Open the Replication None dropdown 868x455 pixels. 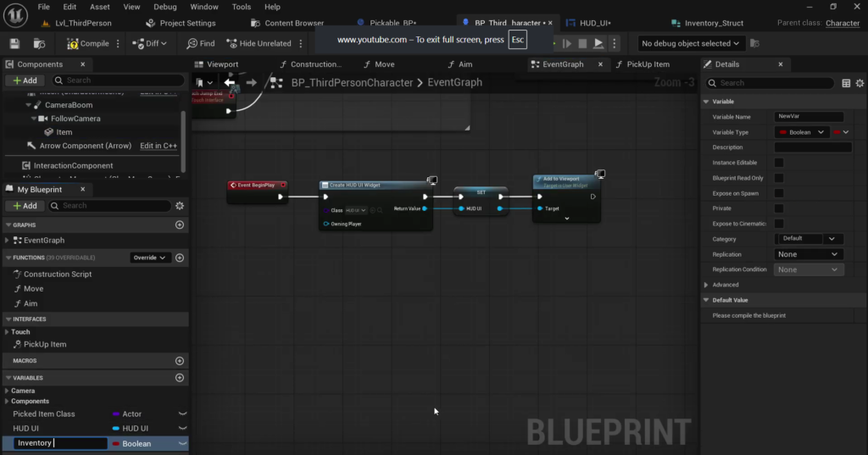pos(808,254)
